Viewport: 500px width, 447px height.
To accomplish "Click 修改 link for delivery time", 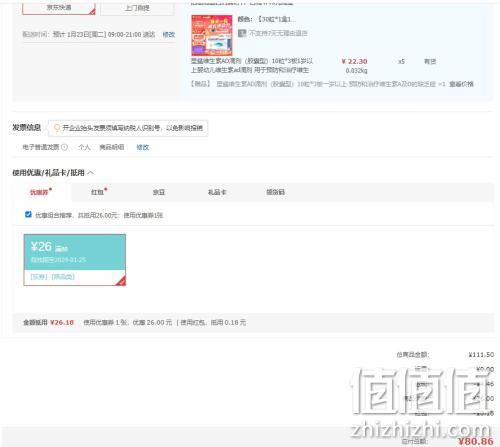I will [169, 34].
